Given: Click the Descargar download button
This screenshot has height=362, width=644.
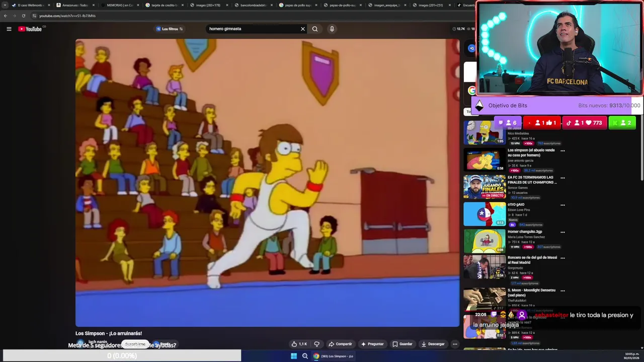Looking at the screenshot, I should coord(433,344).
